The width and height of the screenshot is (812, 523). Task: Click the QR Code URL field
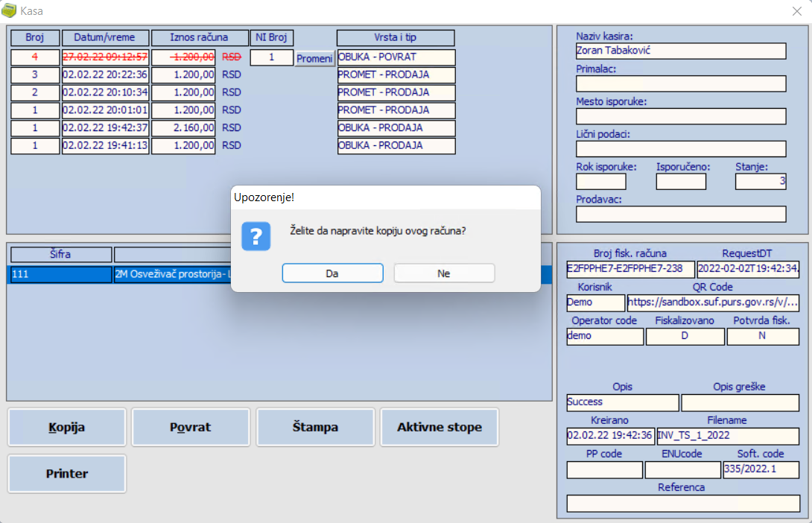(713, 302)
